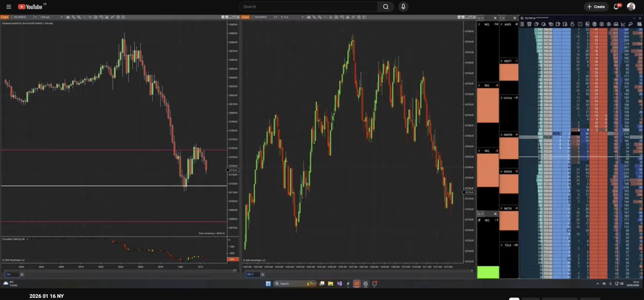Add a tab beside the NQ T tab
Image resolution: width=644 pixels, height=300 pixels.
pyautogui.click(x=263, y=274)
